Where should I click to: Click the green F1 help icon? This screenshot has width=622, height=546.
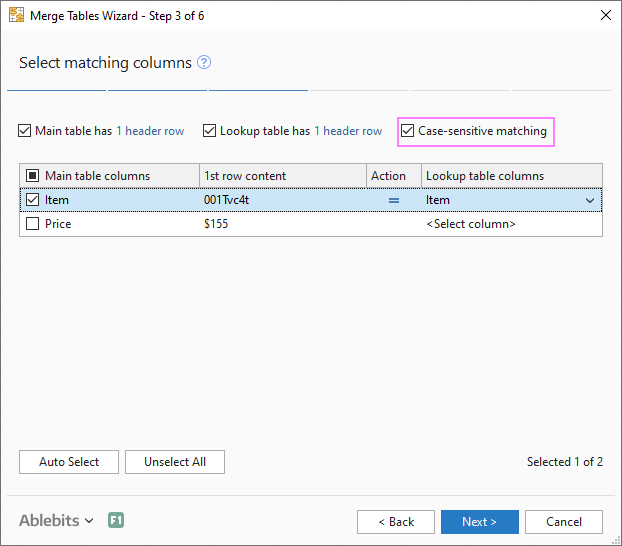116,521
